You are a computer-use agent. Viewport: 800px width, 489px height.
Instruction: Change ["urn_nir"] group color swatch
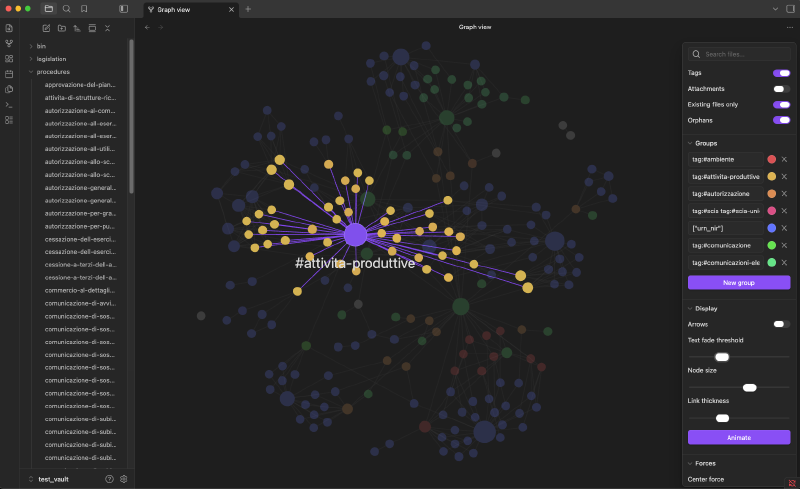(771, 228)
